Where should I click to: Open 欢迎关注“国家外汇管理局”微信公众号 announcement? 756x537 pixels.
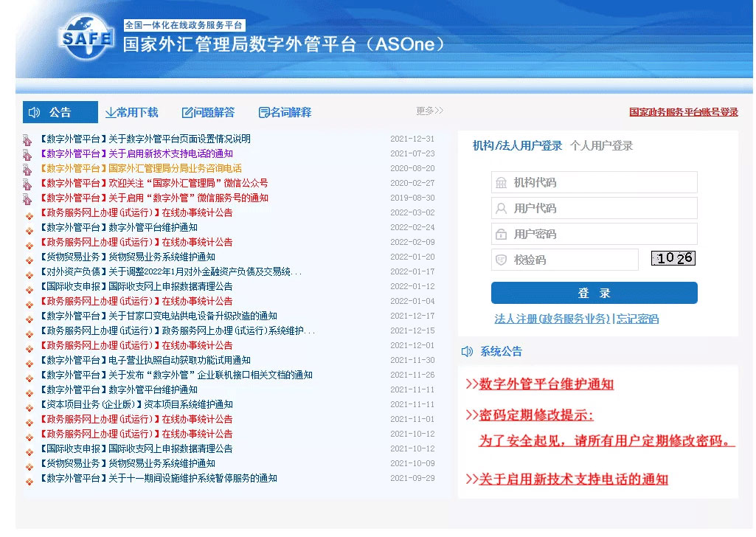click(x=153, y=183)
